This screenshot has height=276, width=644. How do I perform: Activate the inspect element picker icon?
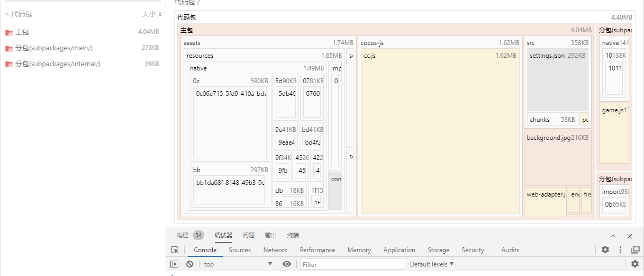click(x=175, y=250)
